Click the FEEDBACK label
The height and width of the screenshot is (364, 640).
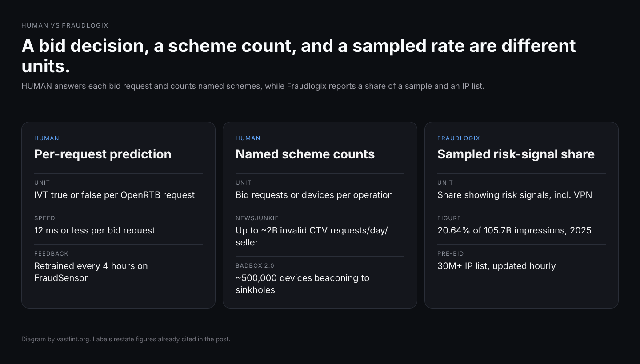pyautogui.click(x=52, y=253)
